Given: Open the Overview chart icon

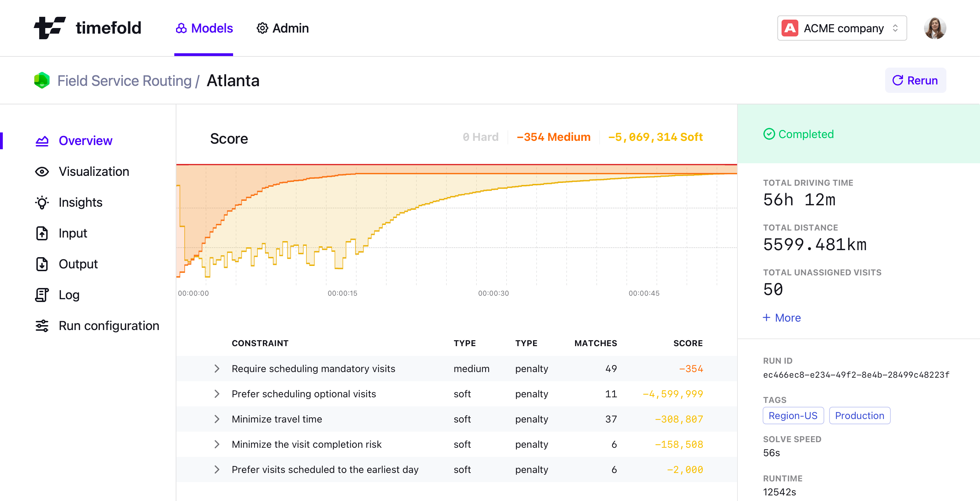Looking at the screenshot, I should [x=42, y=141].
